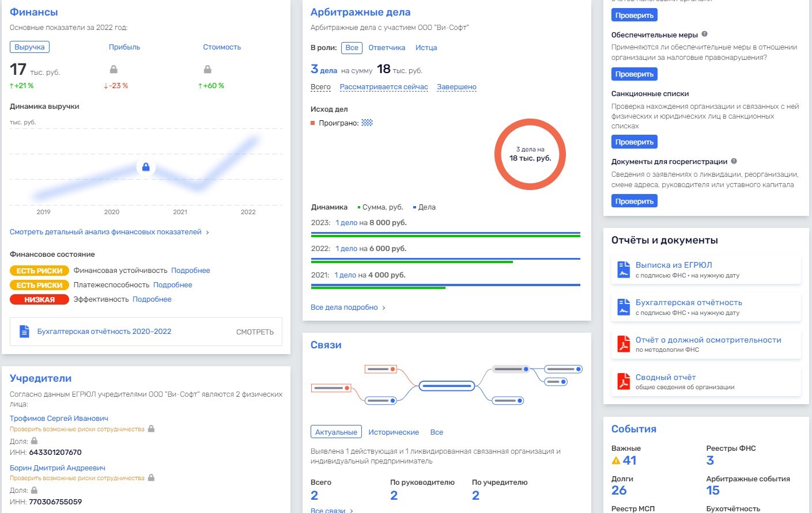Image resolution: width=812 pixels, height=513 pixels.
Task: Open Все дела подробно link
Action: pos(348,307)
